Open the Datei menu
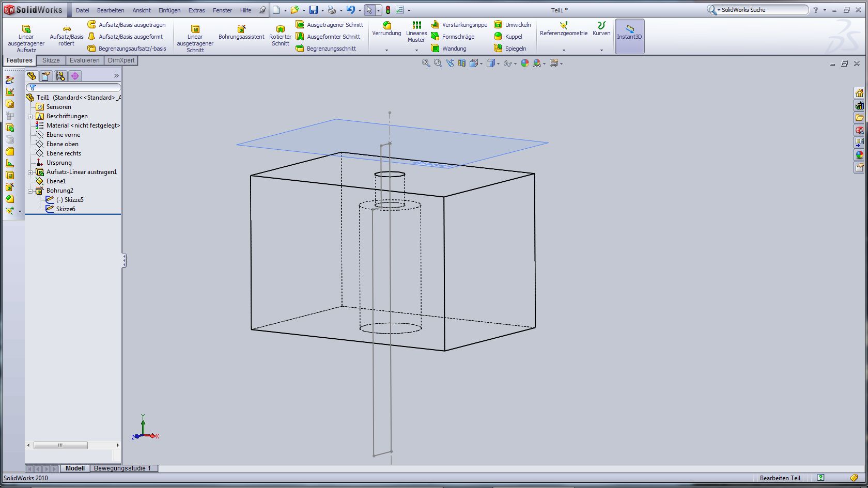Image resolution: width=868 pixels, height=488 pixels. tap(82, 10)
